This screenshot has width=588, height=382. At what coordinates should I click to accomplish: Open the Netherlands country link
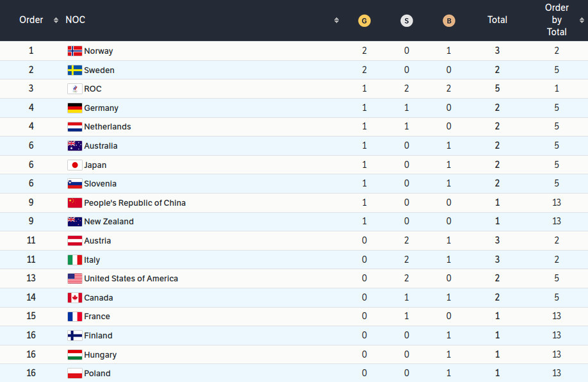[108, 127]
